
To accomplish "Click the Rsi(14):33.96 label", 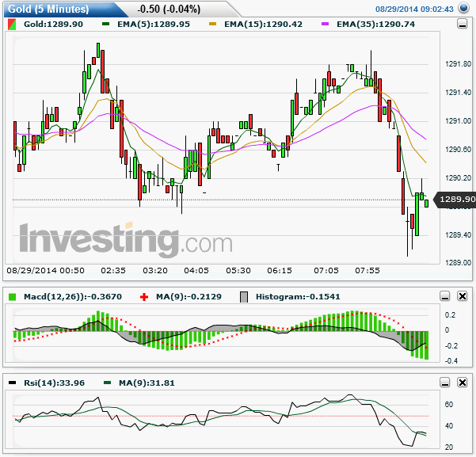I will tap(55, 383).
